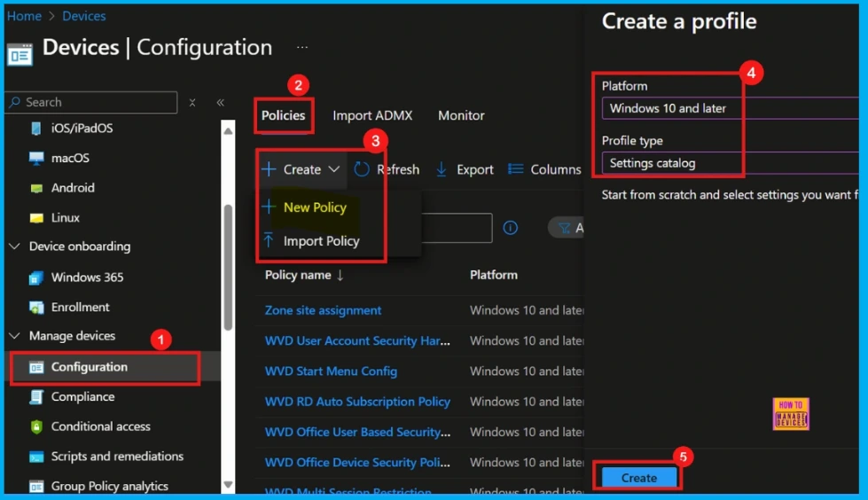Switch to the Import ADMX tab
Viewport: 868px width, 500px height.
pos(372,116)
